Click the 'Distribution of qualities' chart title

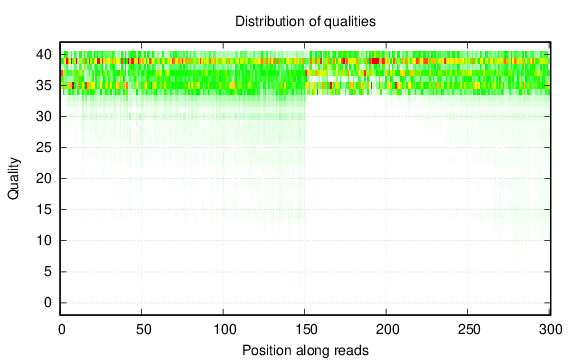pos(305,21)
